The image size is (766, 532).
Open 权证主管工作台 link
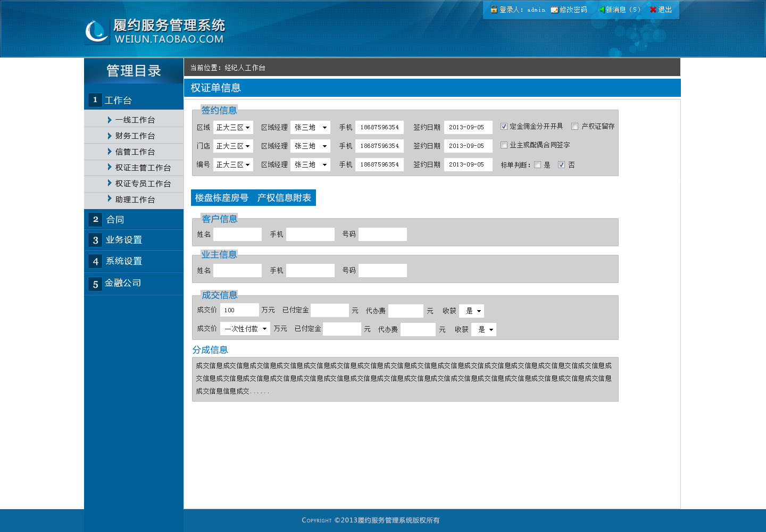tap(143, 168)
